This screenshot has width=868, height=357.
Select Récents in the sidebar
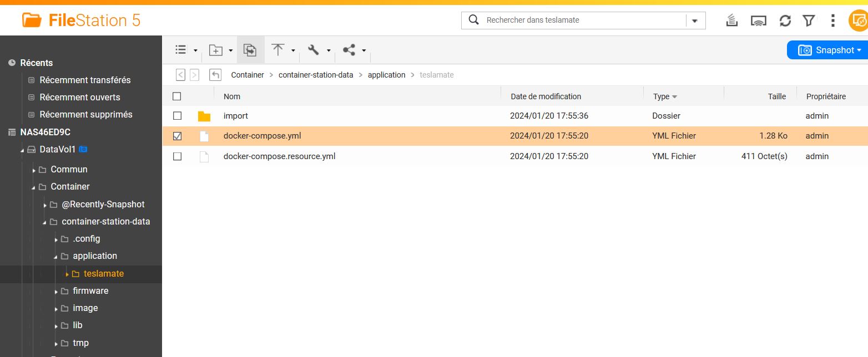pyautogui.click(x=37, y=63)
